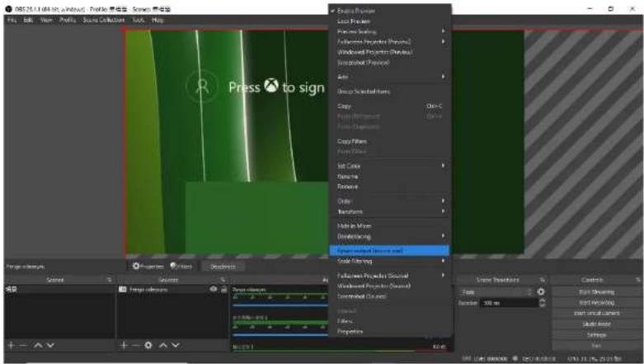Toggle the source lock icon
The height and width of the screenshot is (364, 644).
pos(223,289)
